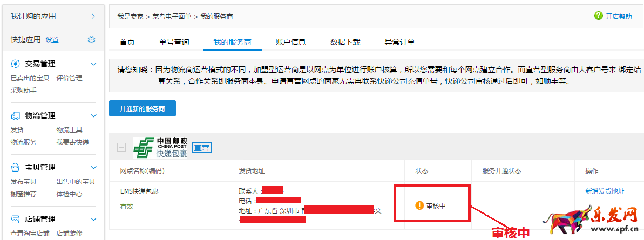The height and width of the screenshot is (240, 644).
Task: Click the quick apps settings gear icon
Action: coord(91,40)
